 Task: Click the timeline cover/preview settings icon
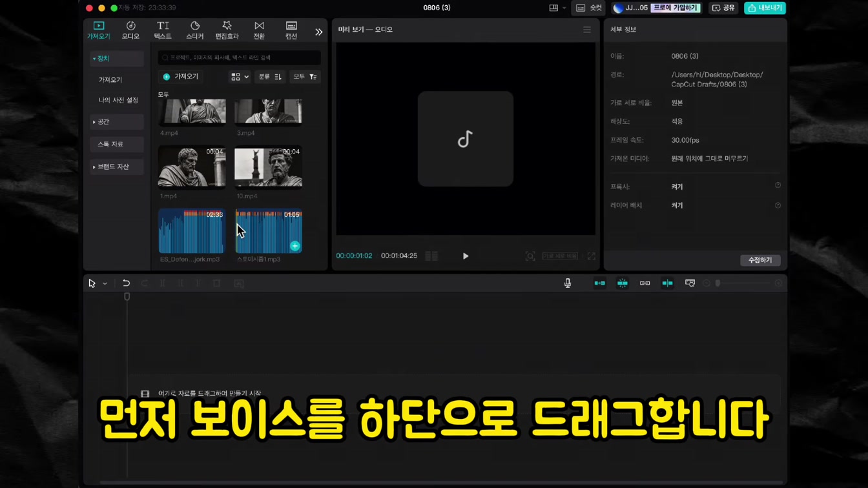point(690,283)
